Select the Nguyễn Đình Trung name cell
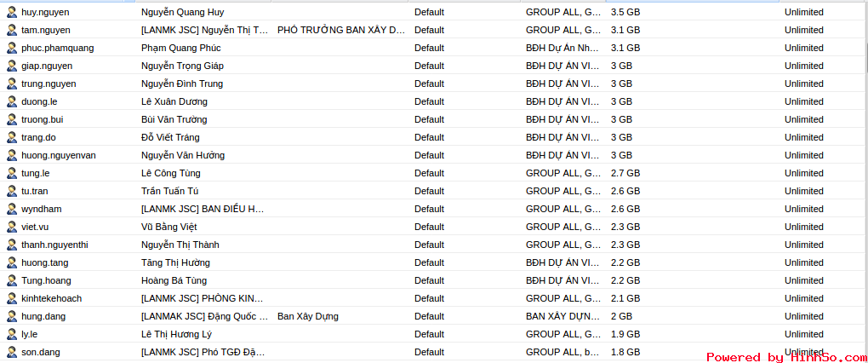Image resolution: width=868 pixels, height=363 pixels. (182, 84)
